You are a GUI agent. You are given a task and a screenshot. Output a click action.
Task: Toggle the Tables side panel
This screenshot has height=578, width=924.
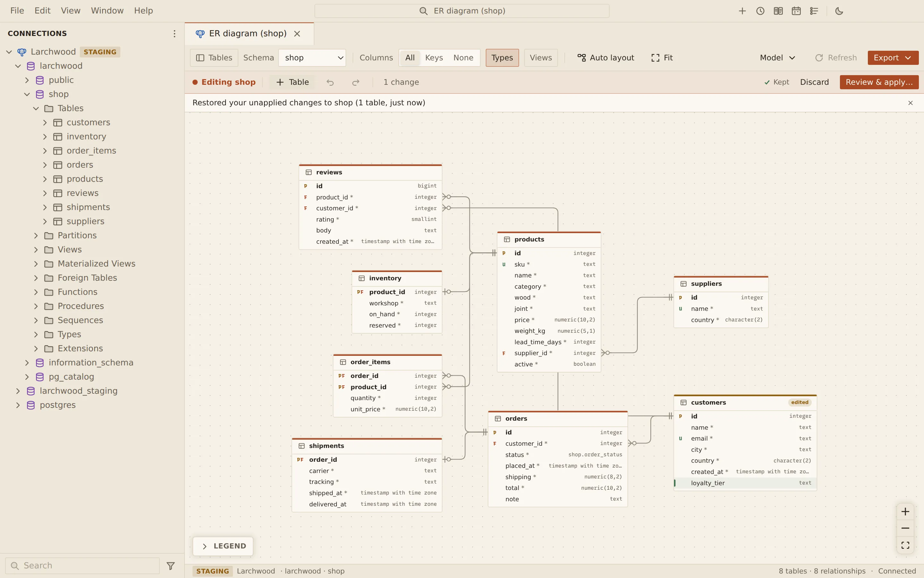tap(214, 58)
